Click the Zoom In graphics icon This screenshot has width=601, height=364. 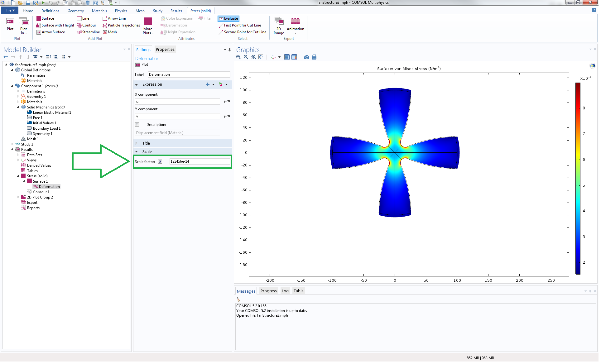tap(238, 57)
